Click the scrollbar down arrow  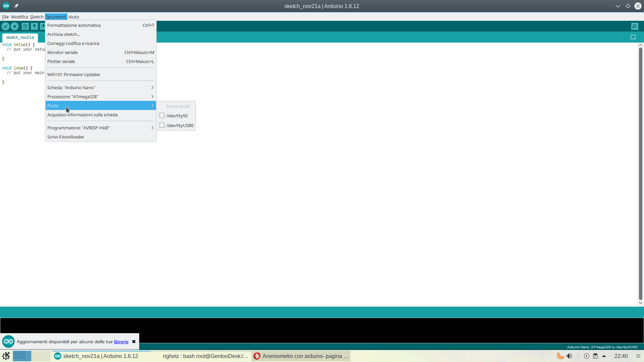click(x=640, y=303)
